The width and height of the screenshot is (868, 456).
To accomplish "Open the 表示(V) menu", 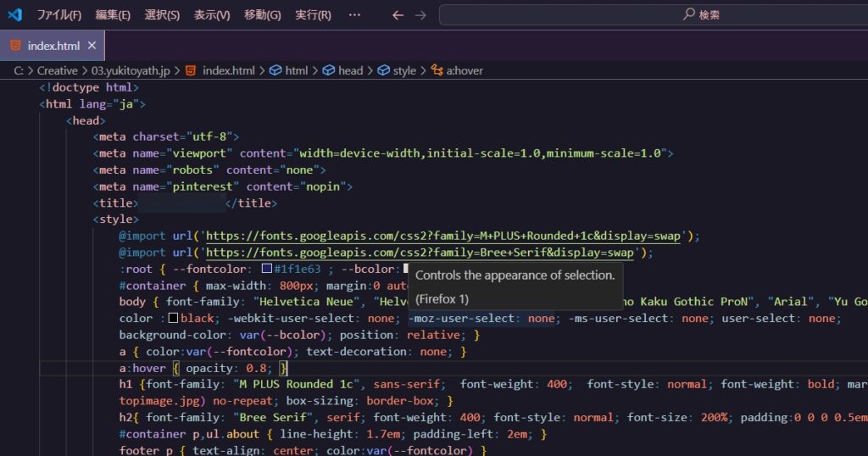I will coord(212,15).
